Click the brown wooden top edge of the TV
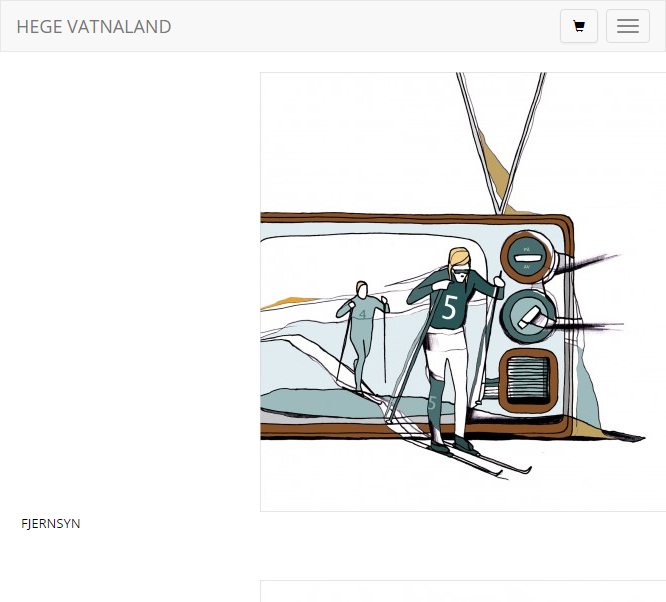This screenshot has height=602, width=666. pos(414,218)
